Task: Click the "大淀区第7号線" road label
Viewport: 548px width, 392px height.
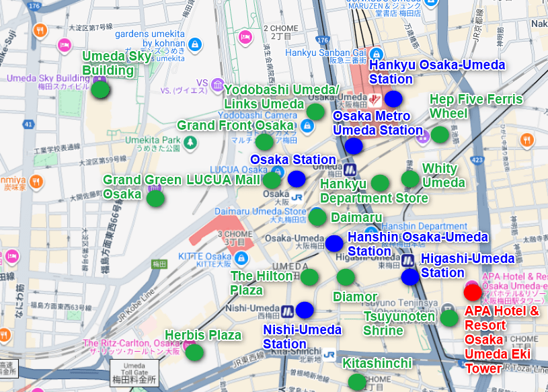Action: pyautogui.click(x=91, y=28)
